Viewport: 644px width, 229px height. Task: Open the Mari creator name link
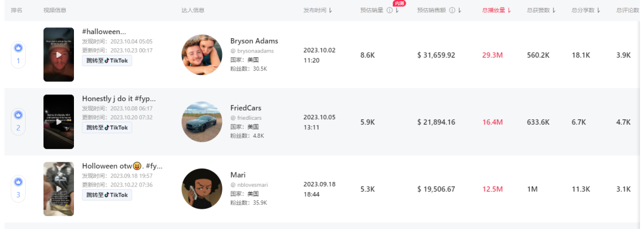tap(238, 175)
